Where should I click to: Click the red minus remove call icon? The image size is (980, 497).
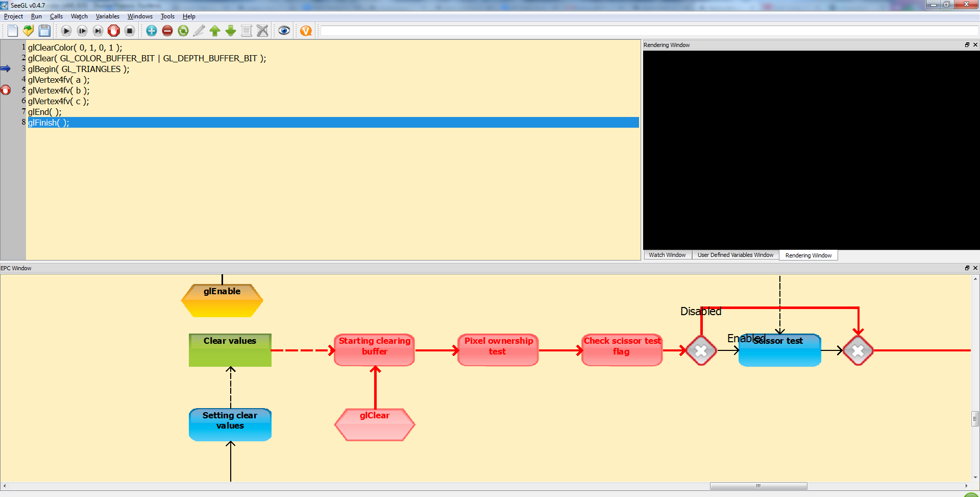[167, 31]
